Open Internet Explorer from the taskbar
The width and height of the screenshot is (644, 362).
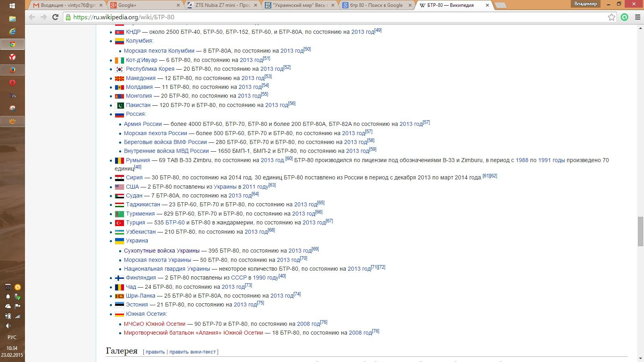click(x=12, y=31)
